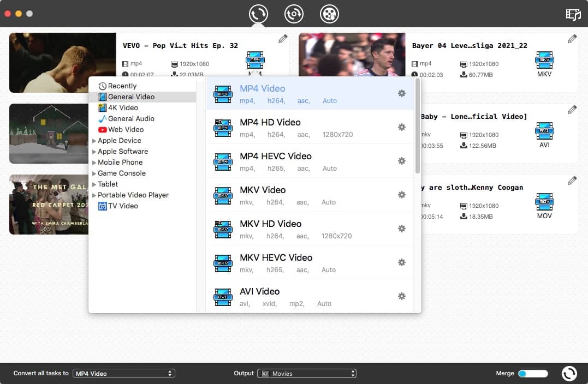Open settings gear for MP4 HD Video
588x384 pixels.
(x=401, y=127)
